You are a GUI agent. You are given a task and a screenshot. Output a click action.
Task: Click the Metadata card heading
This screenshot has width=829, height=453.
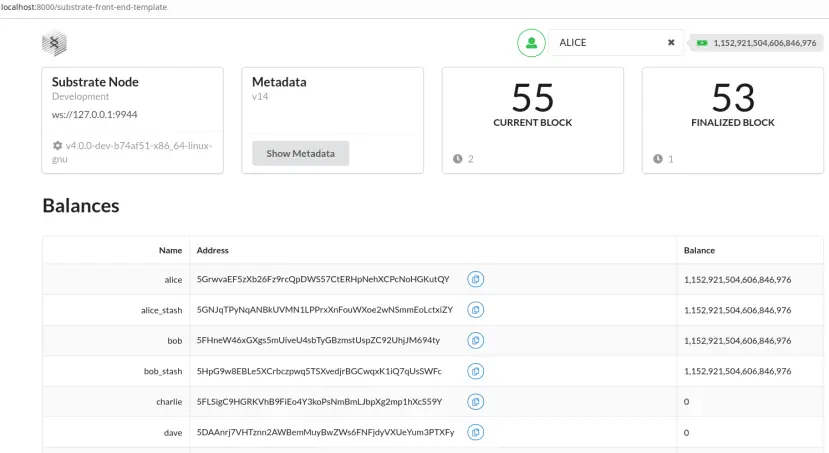(279, 82)
